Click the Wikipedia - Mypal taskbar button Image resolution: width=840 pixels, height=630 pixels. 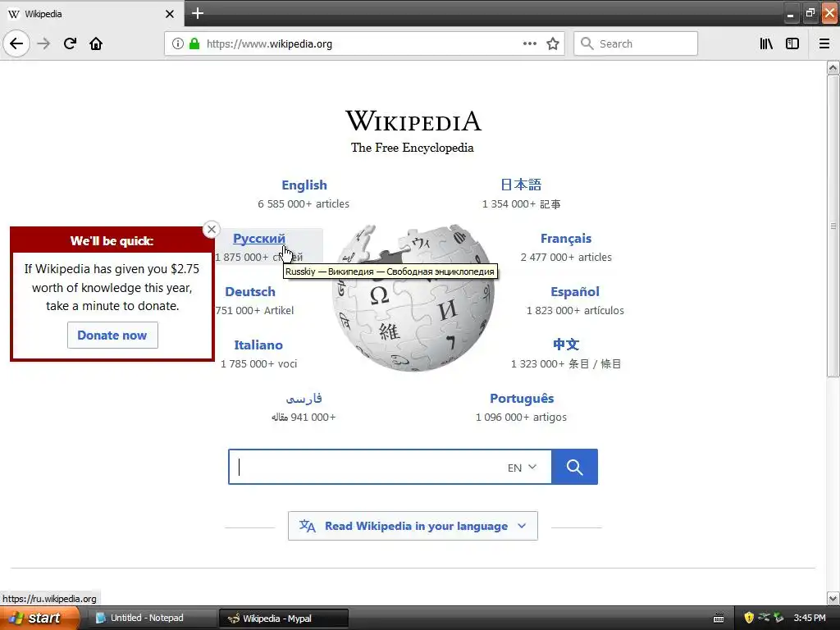pos(284,619)
